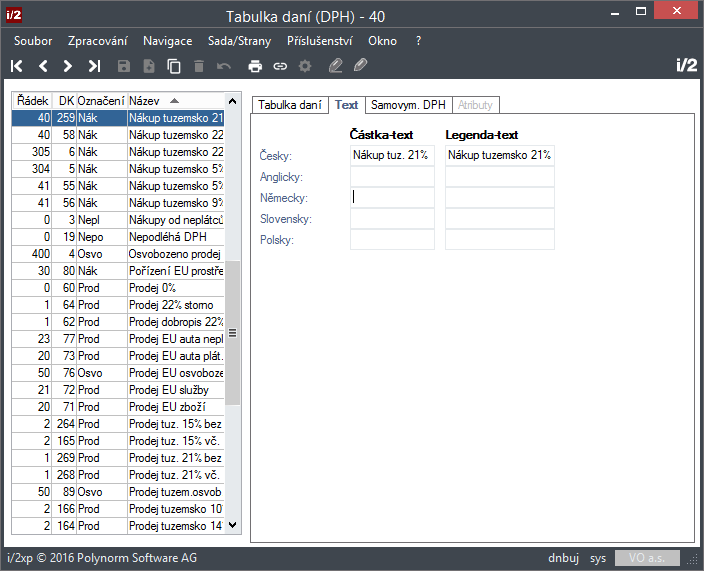Click the Slovensky Částka-text field

click(x=392, y=219)
